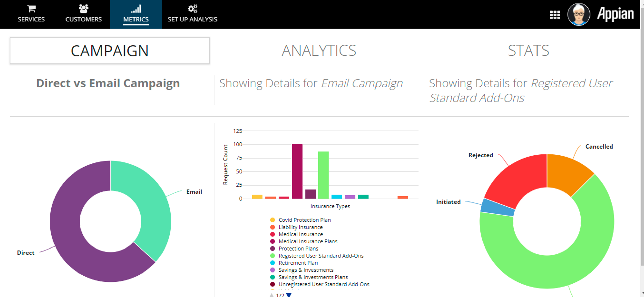Click the 'Initiated' chart label
The image size is (644, 297).
[x=448, y=202]
